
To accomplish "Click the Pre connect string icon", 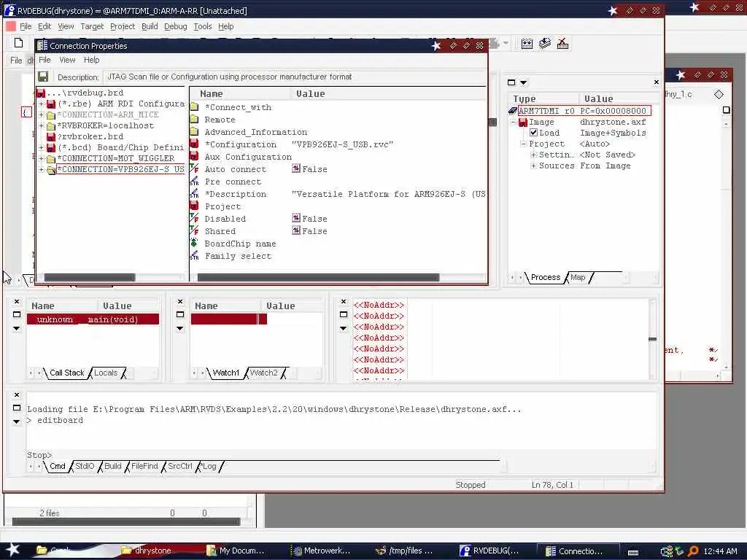I will click(x=194, y=181).
